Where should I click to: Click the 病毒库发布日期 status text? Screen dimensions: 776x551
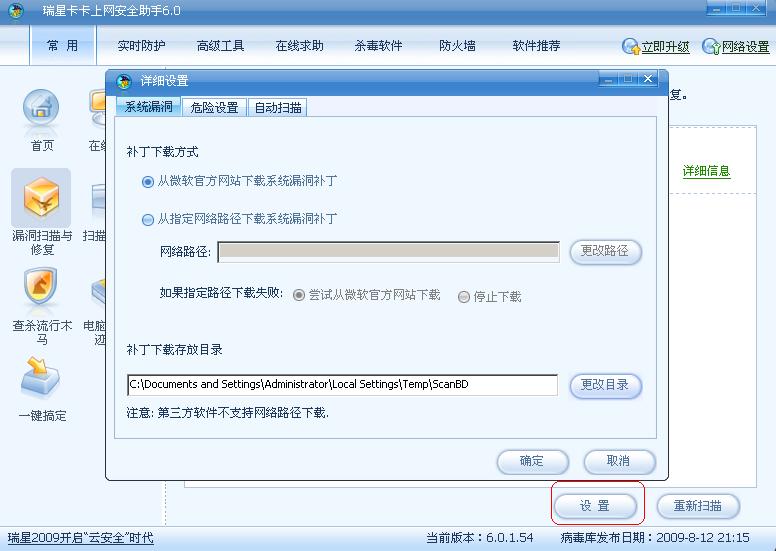point(655,538)
